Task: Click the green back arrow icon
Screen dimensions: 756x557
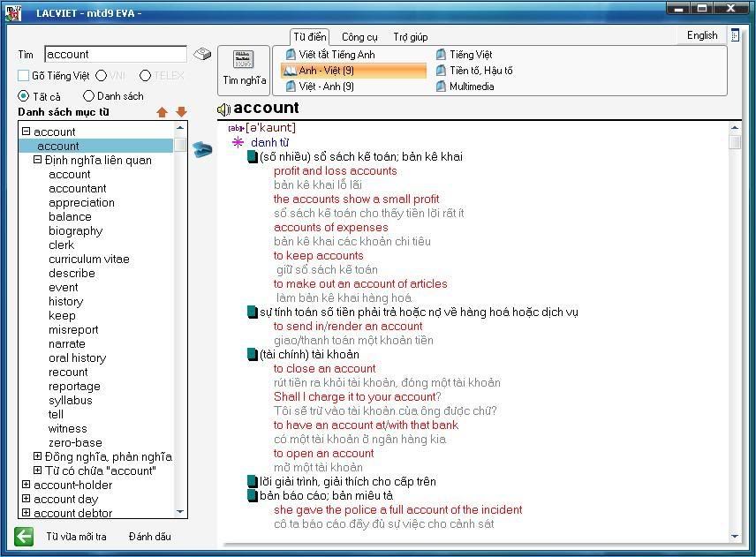Action: pyautogui.click(x=24, y=536)
